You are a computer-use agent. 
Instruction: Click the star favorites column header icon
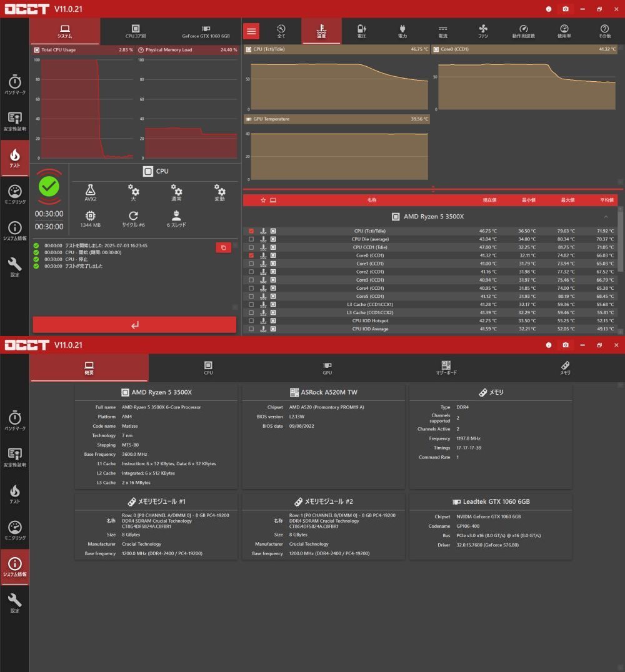(x=263, y=200)
